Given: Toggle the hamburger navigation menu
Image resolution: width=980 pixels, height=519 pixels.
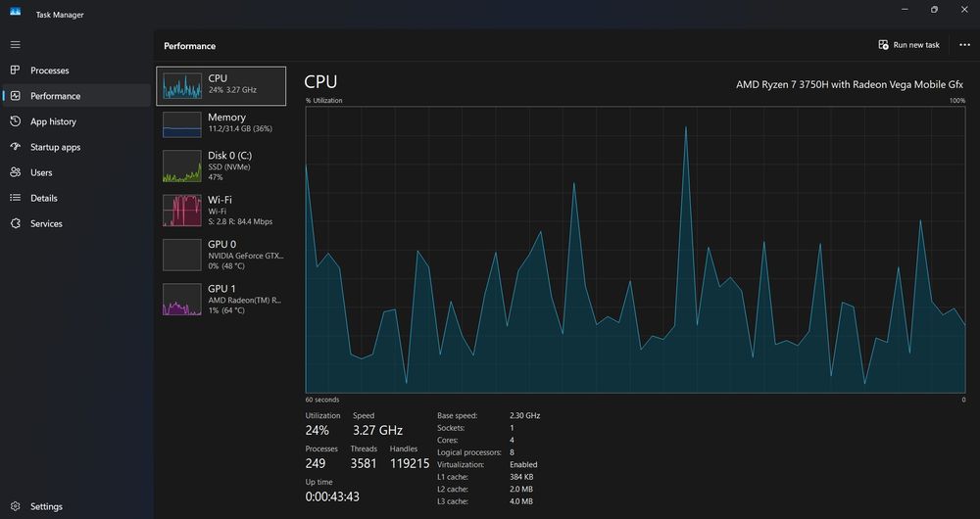Looking at the screenshot, I should click(x=16, y=45).
